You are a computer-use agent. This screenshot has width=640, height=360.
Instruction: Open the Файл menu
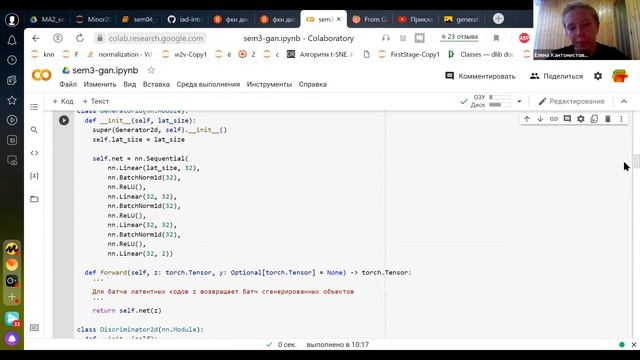68,84
